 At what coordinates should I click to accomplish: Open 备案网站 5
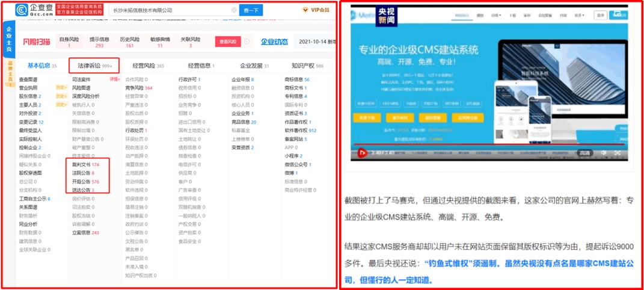tap(296, 139)
